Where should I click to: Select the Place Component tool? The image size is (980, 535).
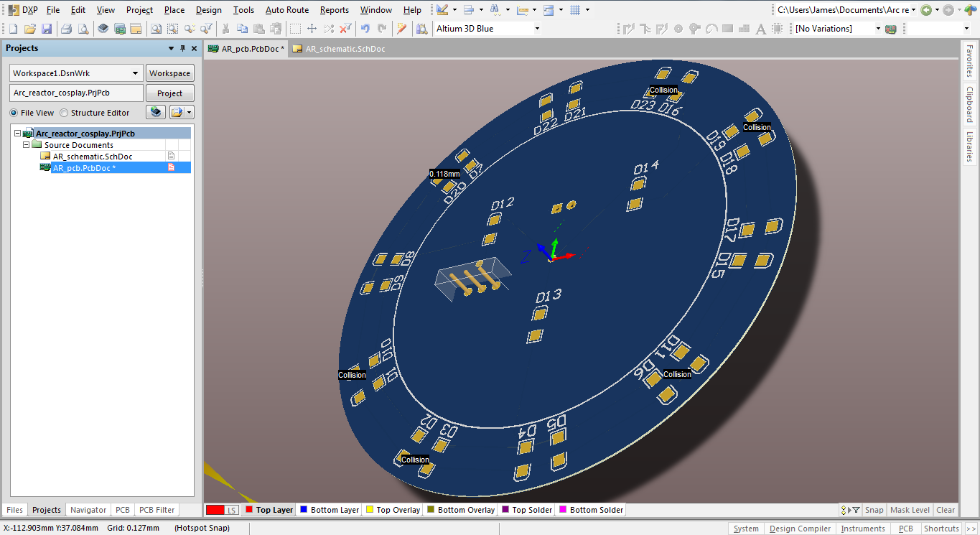click(x=778, y=29)
